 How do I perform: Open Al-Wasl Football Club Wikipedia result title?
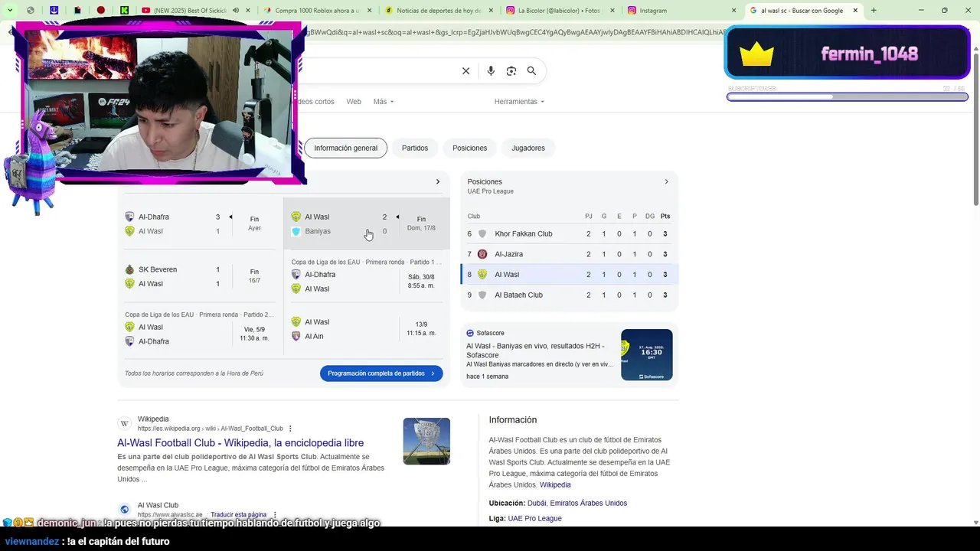240,443
